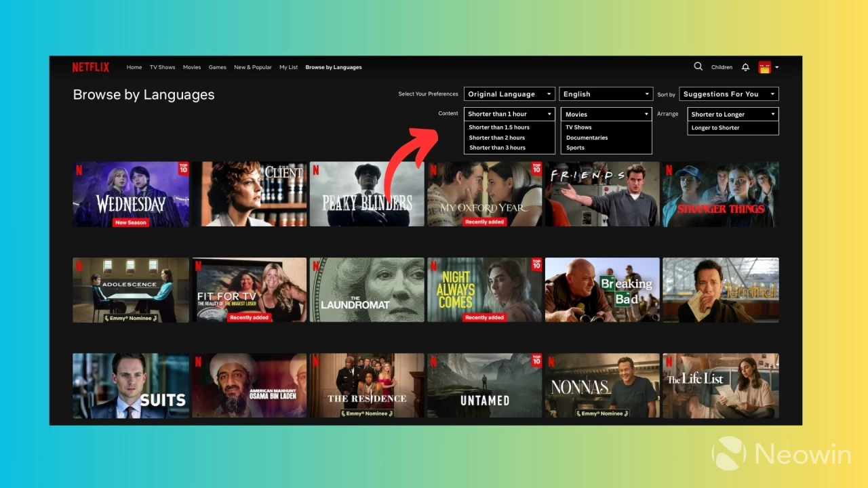Expand the profile avatar caret menu
The image size is (868, 488).
pos(777,66)
